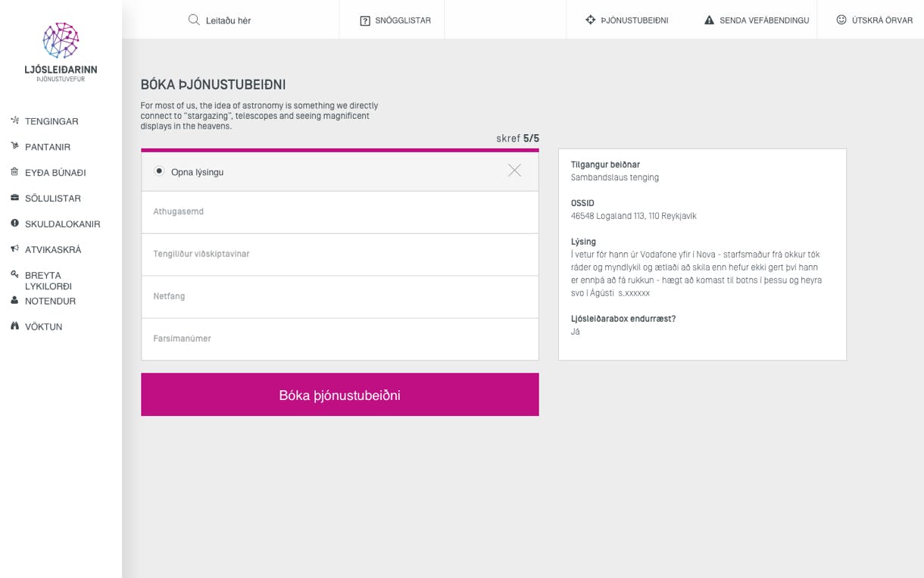Click the Sölulistar briefcase icon

tap(14, 198)
